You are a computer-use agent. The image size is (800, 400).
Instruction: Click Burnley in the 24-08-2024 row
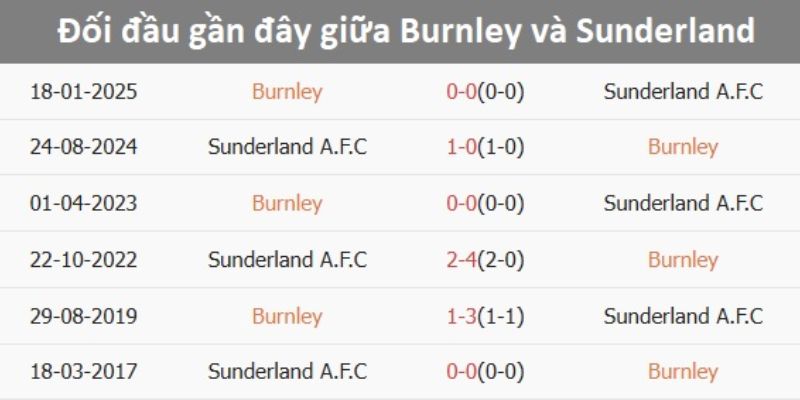[683, 147]
